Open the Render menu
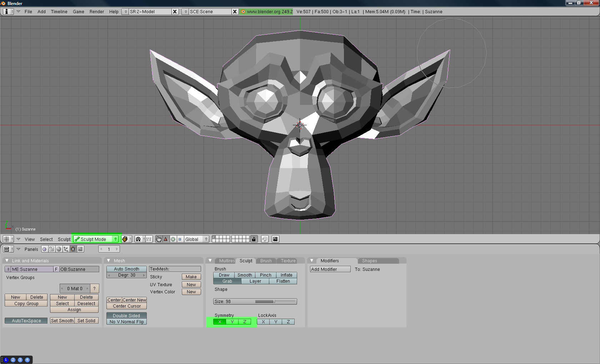 pyautogui.click(x=97, y=12)
